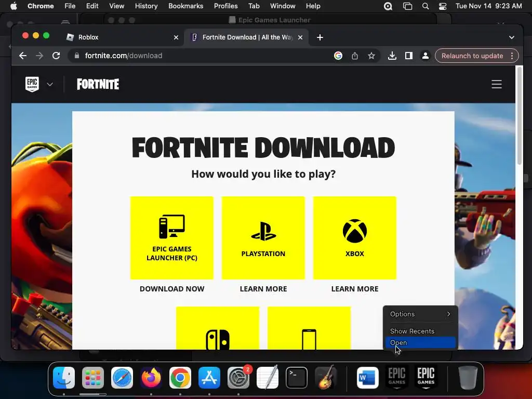Viewport: 532px width, 399px height.
Task: Open the View menu
Action: (x=116, y=6)
